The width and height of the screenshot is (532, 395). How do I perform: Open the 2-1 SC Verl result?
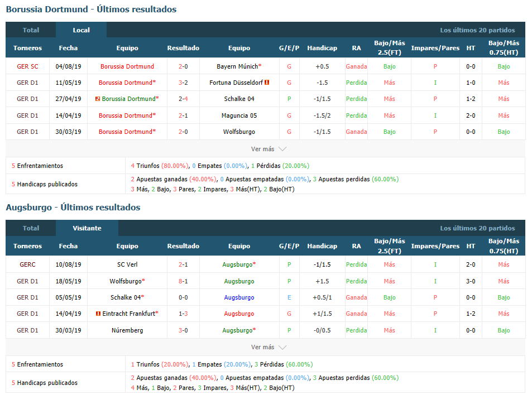(183, 264)
